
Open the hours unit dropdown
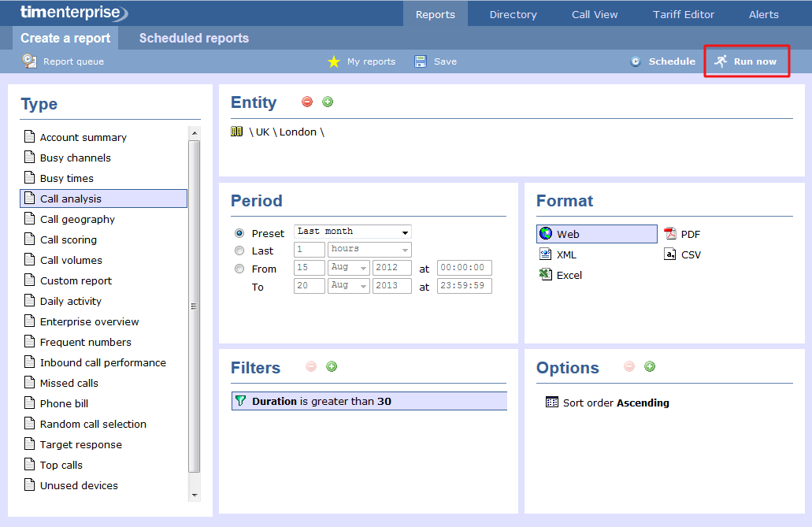(369, 250)
